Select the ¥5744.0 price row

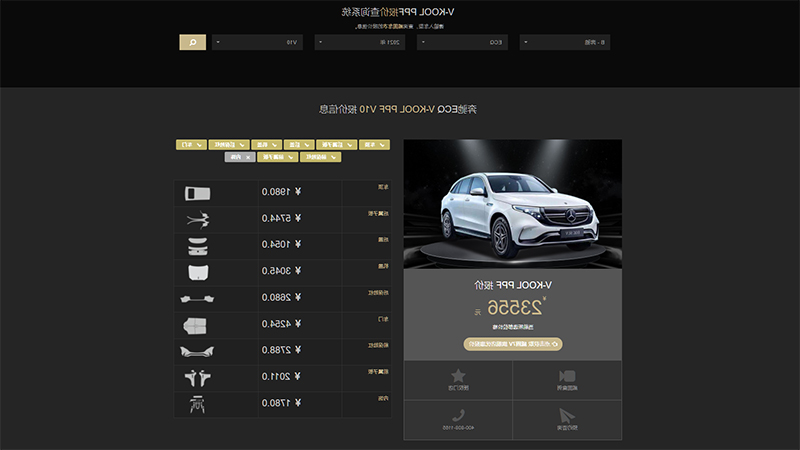(x=283, y=218)
